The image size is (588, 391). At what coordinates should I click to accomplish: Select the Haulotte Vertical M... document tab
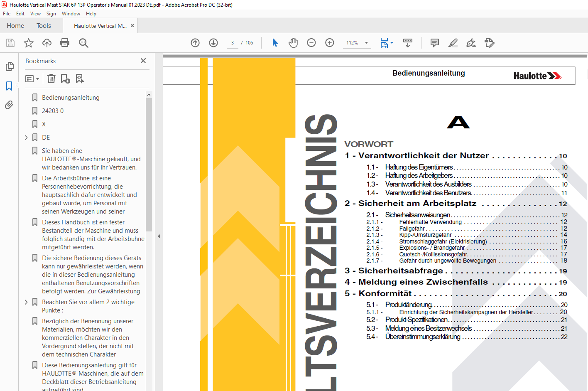(100, 26)
